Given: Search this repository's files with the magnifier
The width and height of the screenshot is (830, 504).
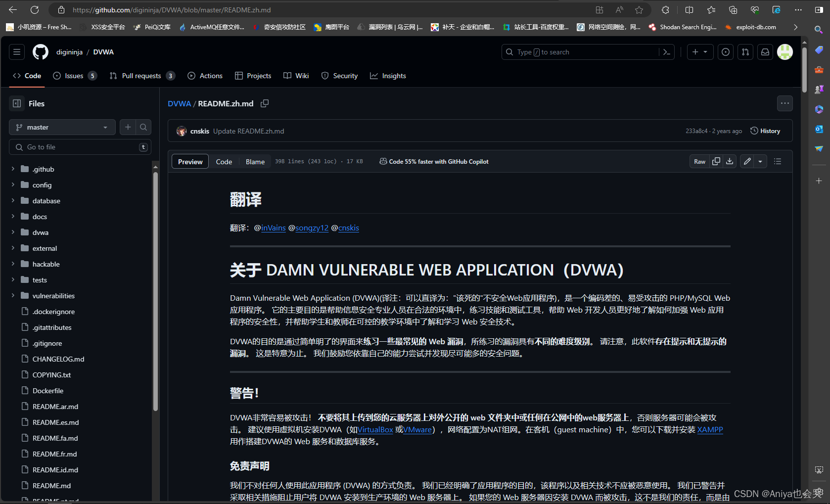Looking at the screenshot, I should click(143, 127).
